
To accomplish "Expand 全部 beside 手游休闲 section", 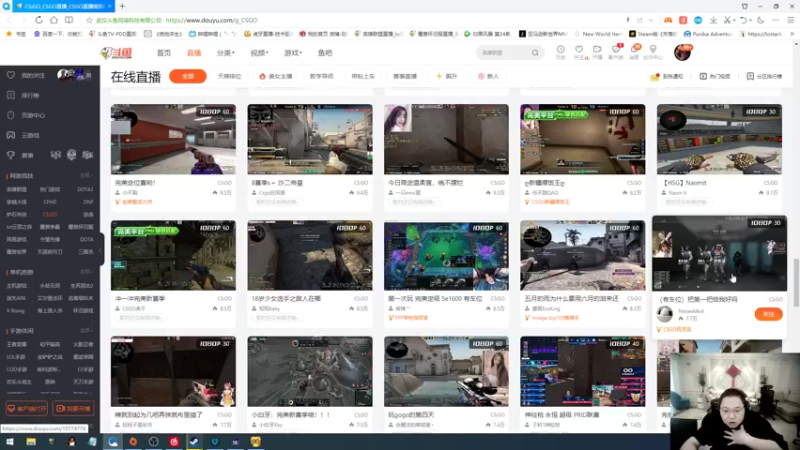I will (x=85, y=331).
